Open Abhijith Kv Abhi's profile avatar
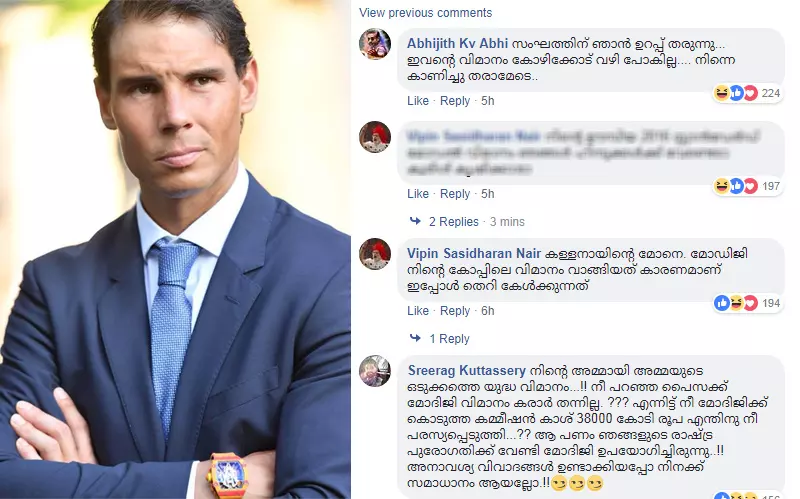The image size is (800, 499). pyautogui.click(x=375, y=44)
